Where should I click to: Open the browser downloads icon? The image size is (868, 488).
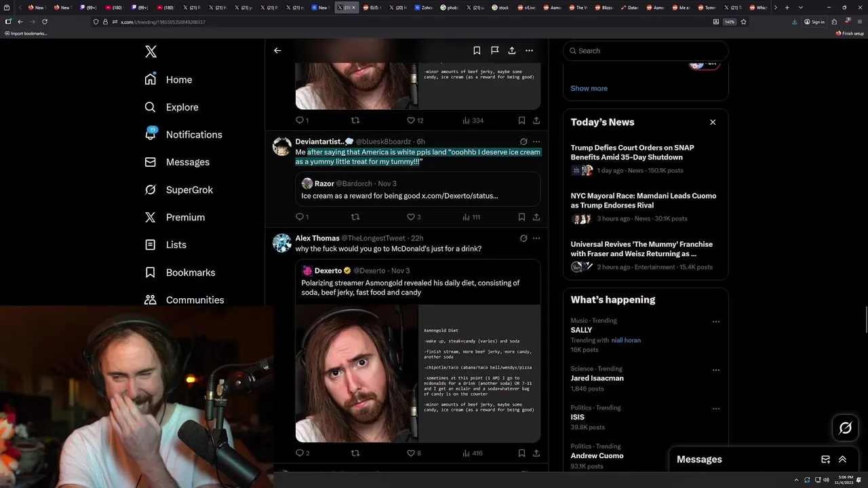(795, 22)
